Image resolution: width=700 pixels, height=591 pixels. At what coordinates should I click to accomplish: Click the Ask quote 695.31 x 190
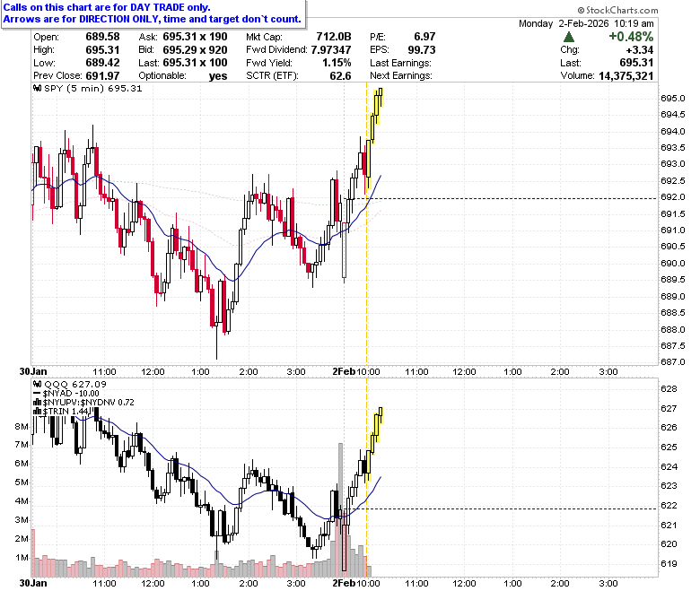point(195,37)
